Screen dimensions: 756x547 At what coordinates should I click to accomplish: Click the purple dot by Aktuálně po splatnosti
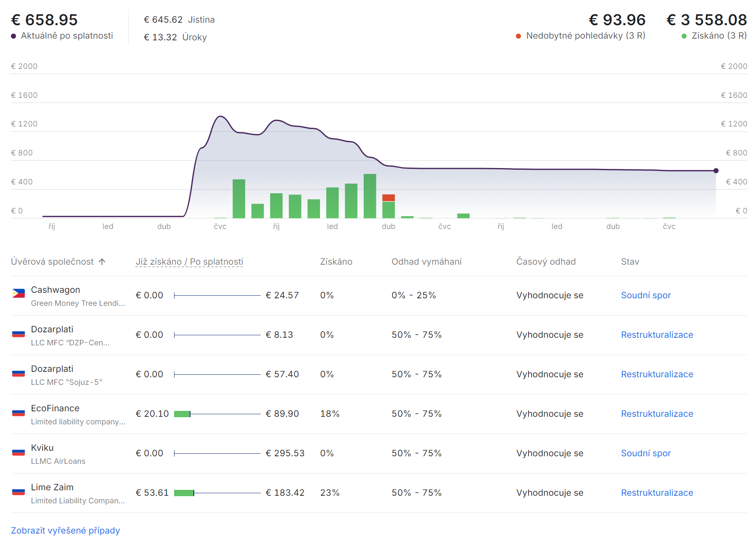(13, 36)
